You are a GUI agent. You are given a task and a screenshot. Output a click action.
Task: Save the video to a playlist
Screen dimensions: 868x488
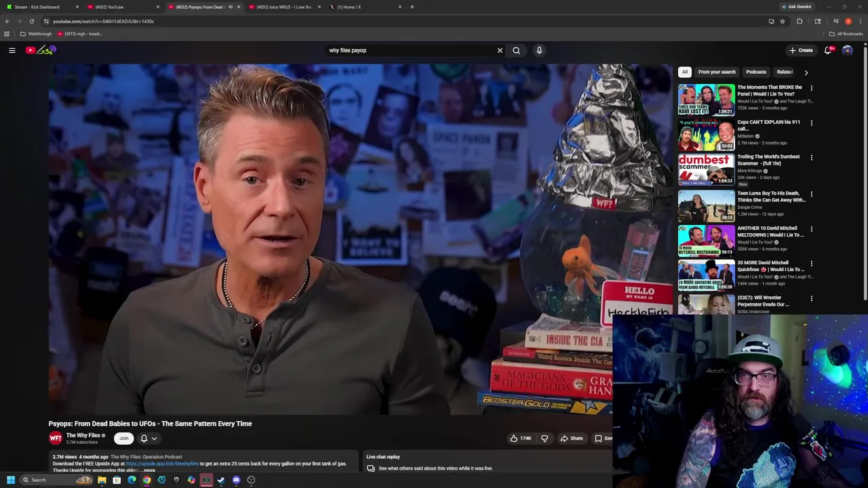[603, 439]
